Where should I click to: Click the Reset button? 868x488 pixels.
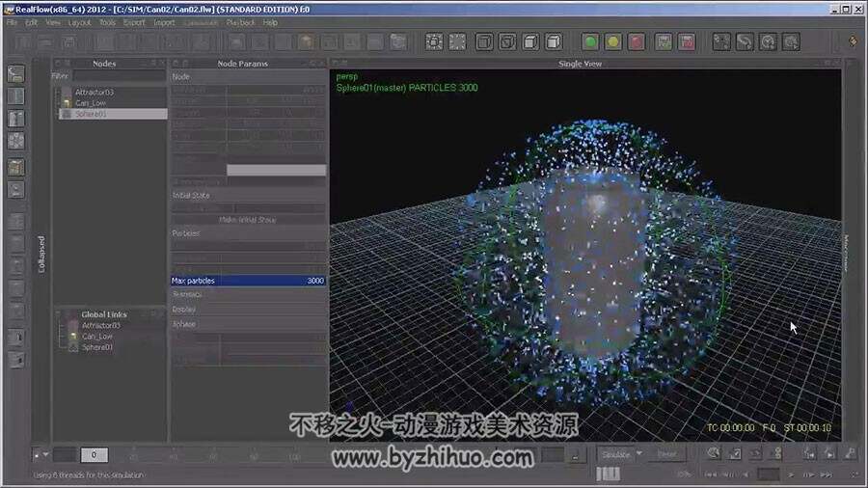(666, 455)
